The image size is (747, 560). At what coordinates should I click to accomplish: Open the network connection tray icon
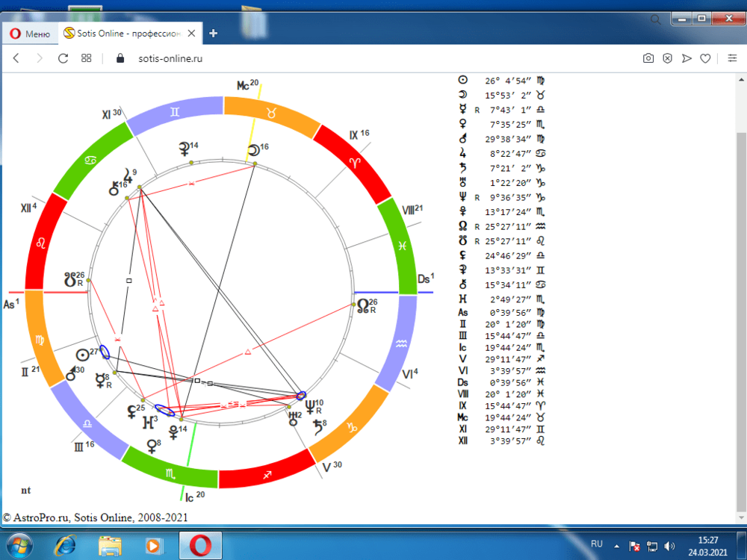click(x=651, y=547)
